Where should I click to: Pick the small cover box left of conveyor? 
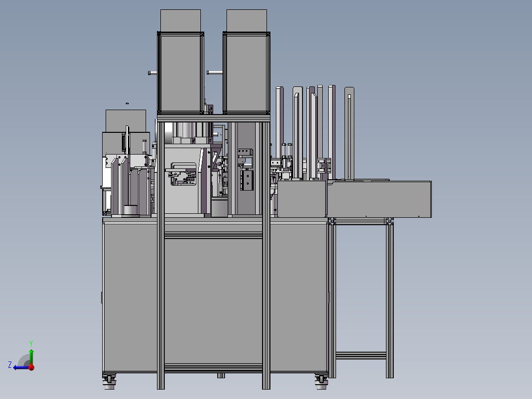[302, 199]
